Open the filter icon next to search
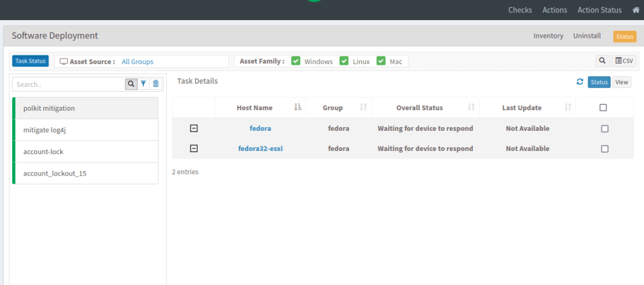644x285 pixels. pos(143,84)
